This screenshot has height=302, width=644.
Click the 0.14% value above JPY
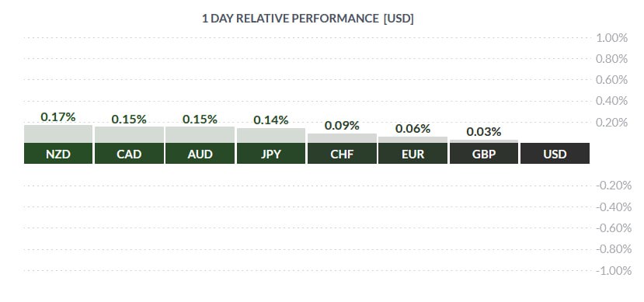(x=271, y=120)
